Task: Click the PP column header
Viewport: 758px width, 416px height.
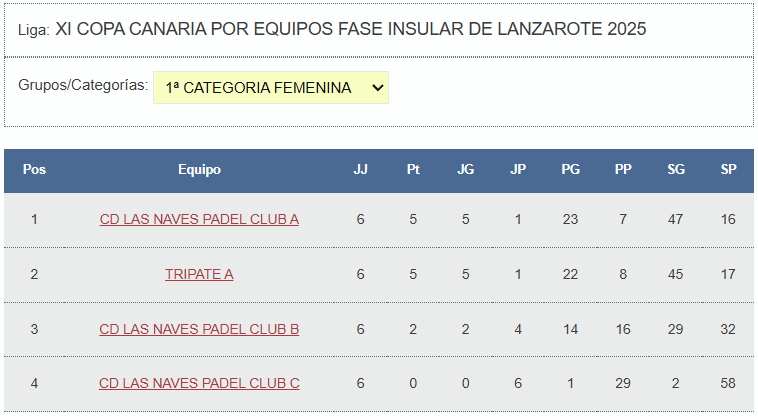Action: click(x=623, y=170)
